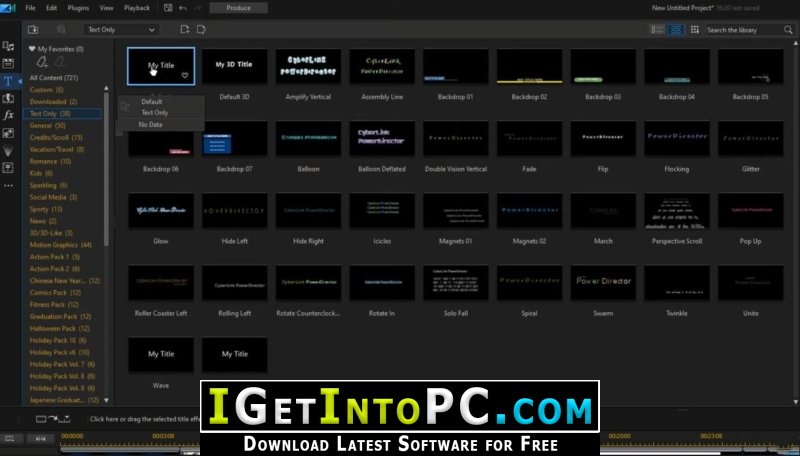Open the Effects Room fx icon

[x=8, y=115]
